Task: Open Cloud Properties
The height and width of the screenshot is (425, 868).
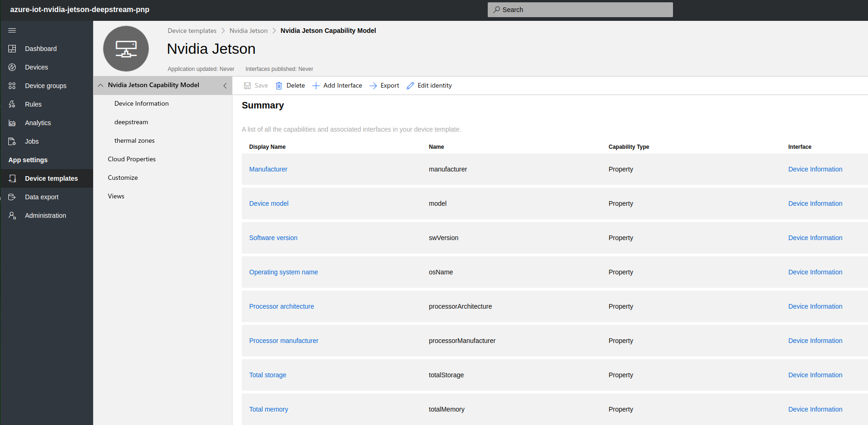Action: click(132, 159)
